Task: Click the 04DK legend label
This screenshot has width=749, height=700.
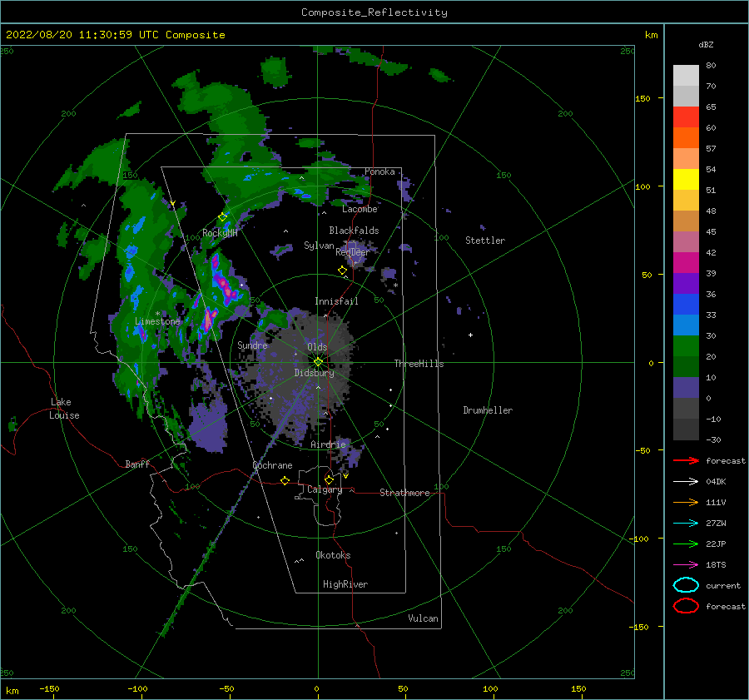Action: [x=716, y=482]
